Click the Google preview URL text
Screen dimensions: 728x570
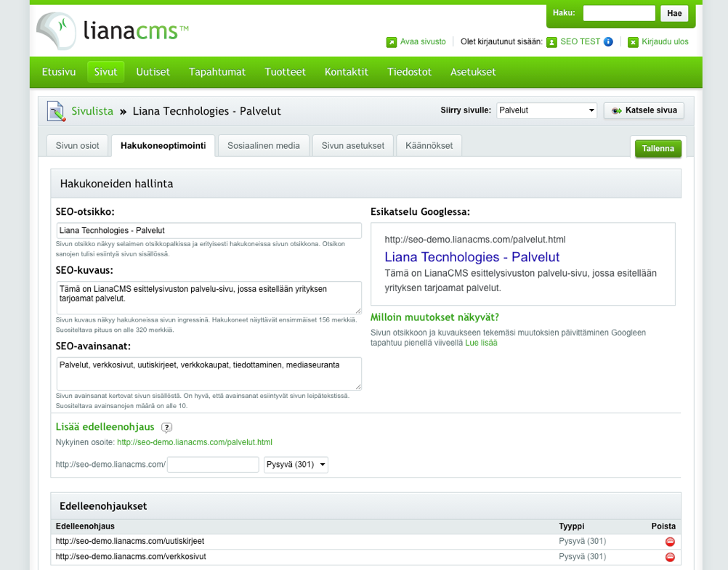(475, 240)
